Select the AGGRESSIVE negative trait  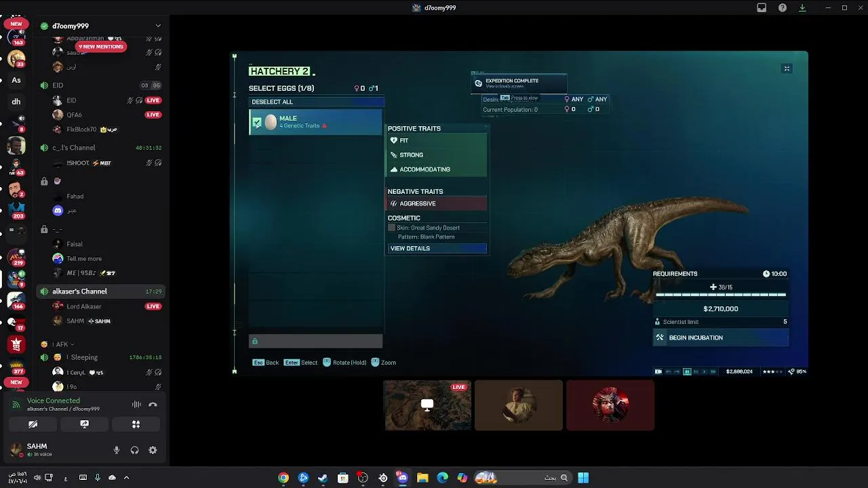click(437, 203)
